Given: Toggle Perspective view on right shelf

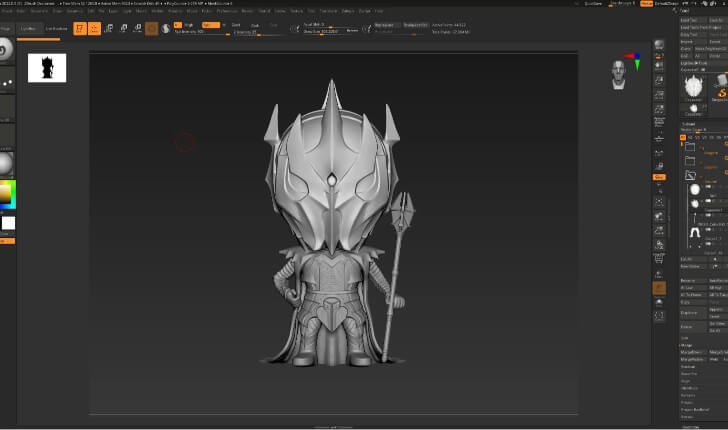Looking at the screenshot, I should 659,123.
